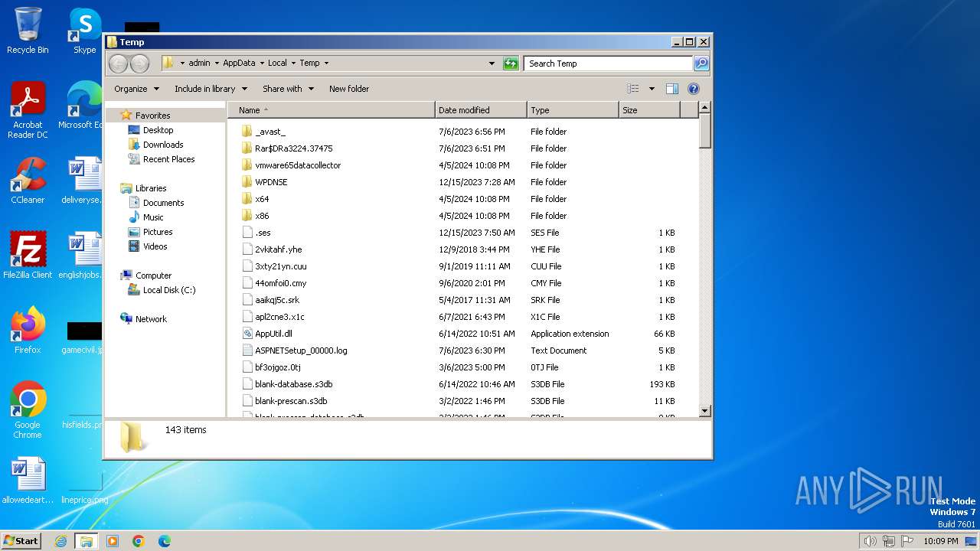Sort by the Name column header
Viewport: 980px width, 551px height.
[x=331, y=110]
